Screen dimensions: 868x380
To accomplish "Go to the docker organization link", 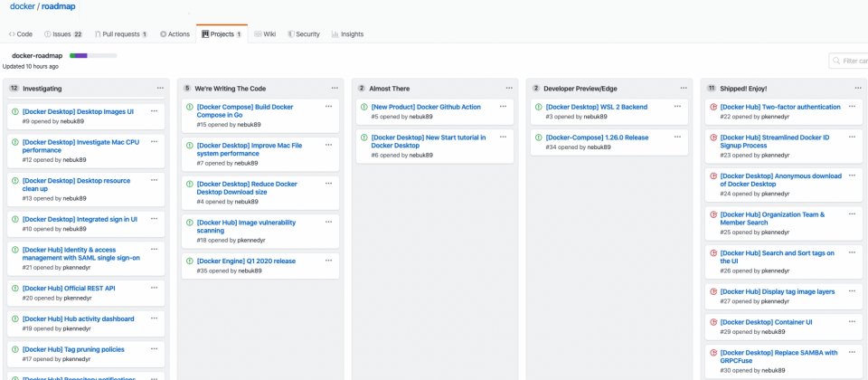I will click(22, 6).
